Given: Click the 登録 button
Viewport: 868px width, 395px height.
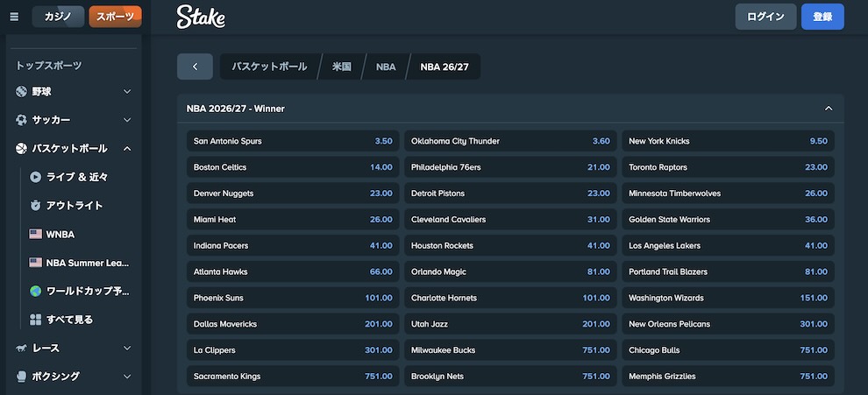Looking at the screenshot, I should pyautogui.click(x=822, y=17).
